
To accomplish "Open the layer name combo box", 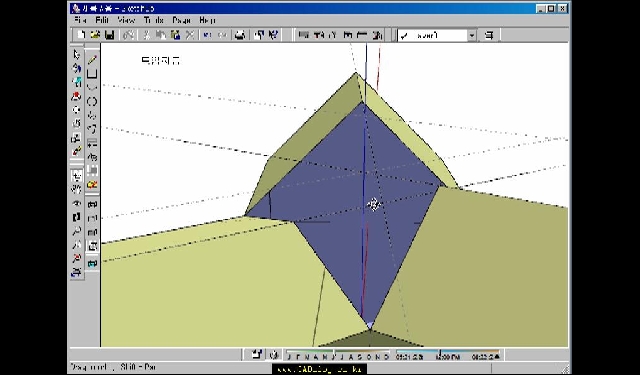I will 437,36.
